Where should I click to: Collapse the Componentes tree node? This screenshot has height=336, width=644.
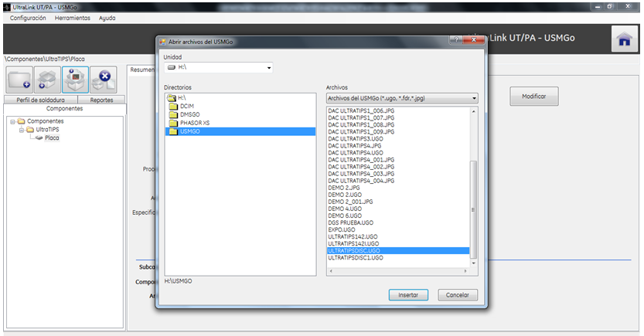[x=12, y=121]
